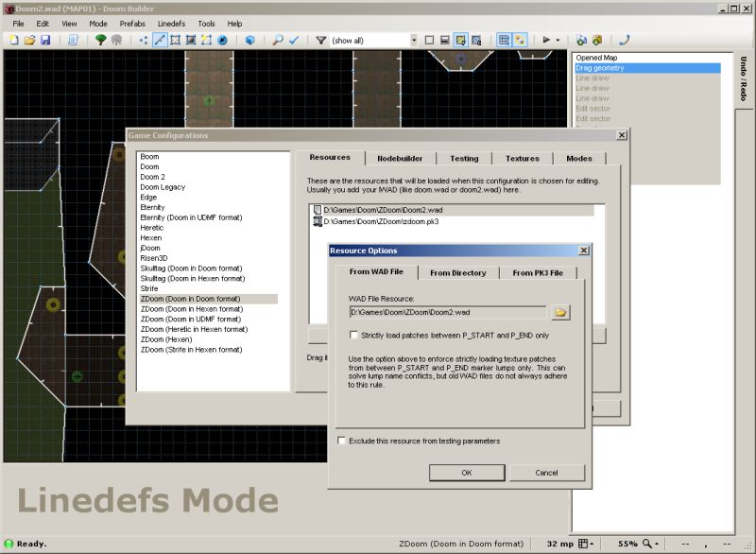Open the things filter (show all) dropdown
The image size is (756, 554).
[414, 41]
